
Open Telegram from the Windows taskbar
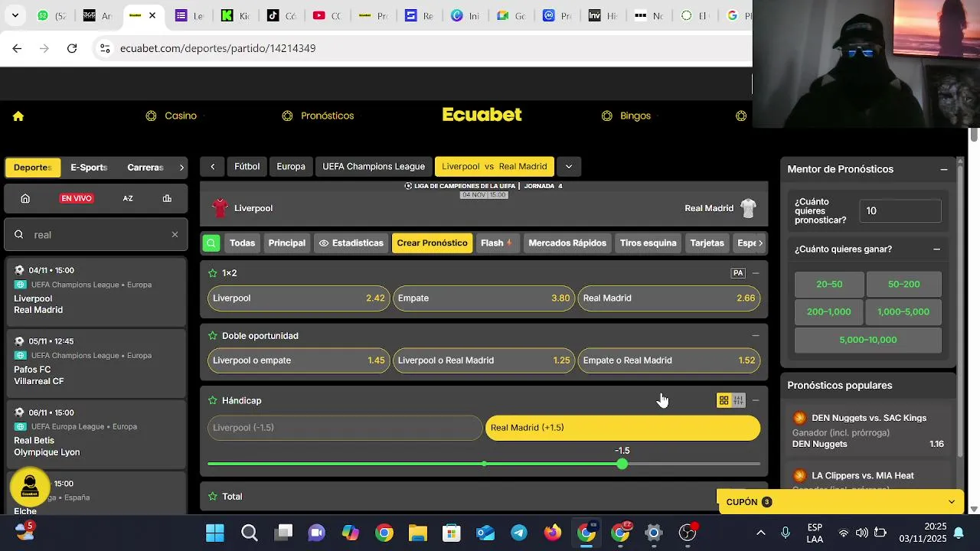point(519,533)
